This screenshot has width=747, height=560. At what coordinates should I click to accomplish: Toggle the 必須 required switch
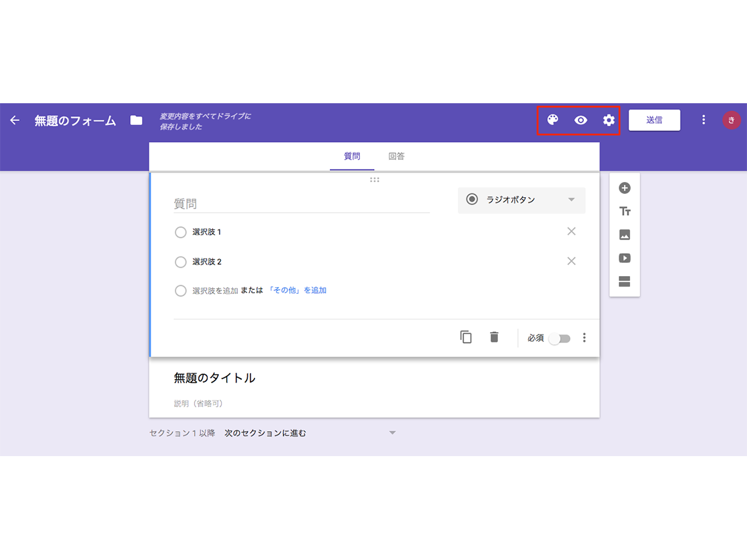560,338
